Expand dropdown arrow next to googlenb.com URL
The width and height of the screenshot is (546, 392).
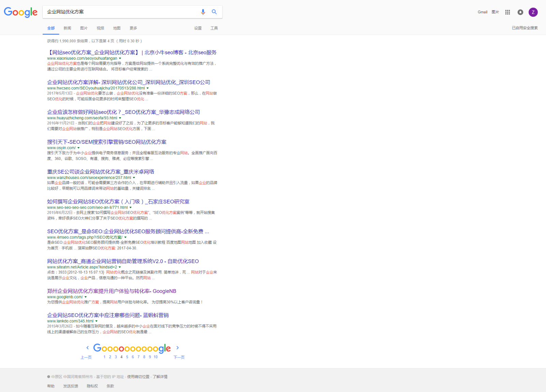click(86, 297)
